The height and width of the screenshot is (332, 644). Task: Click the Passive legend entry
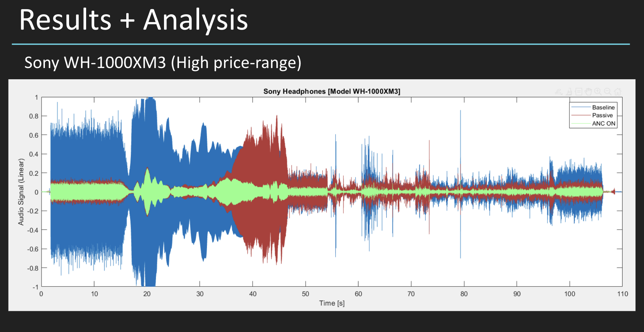[602, 115]
